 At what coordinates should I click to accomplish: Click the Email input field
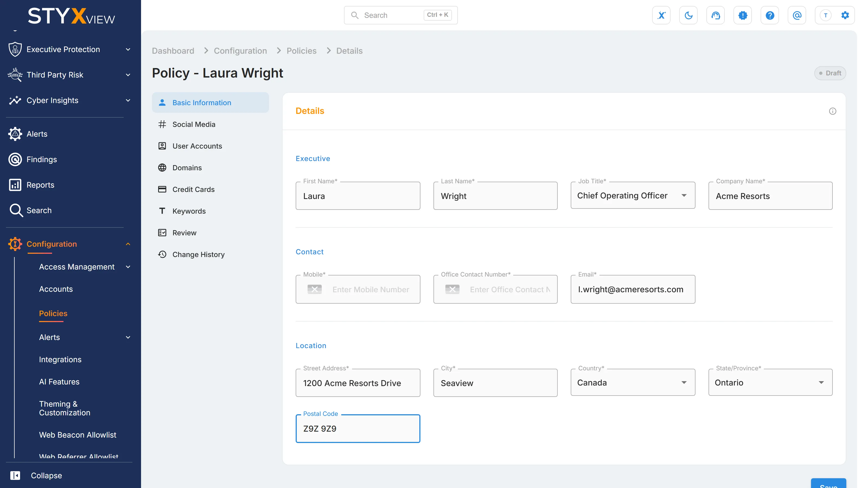[x=633, y=289]
